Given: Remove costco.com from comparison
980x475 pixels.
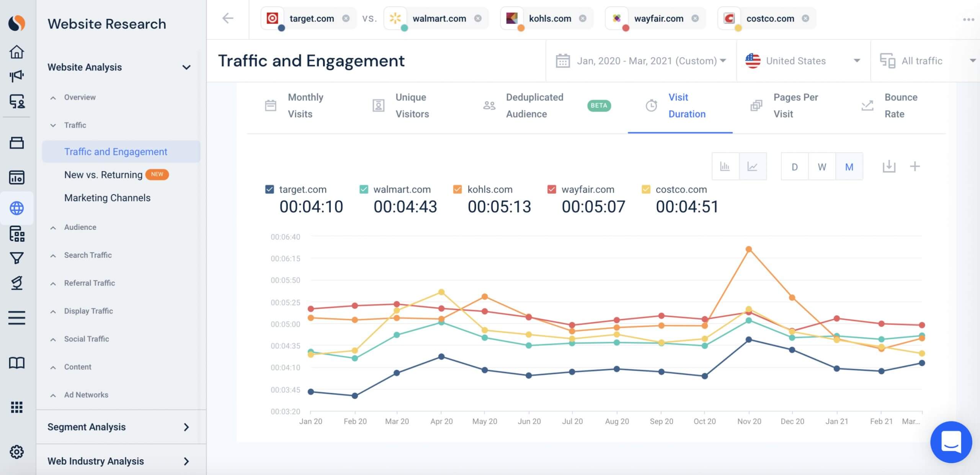Looking at the screenshot, I should point(805,18).
